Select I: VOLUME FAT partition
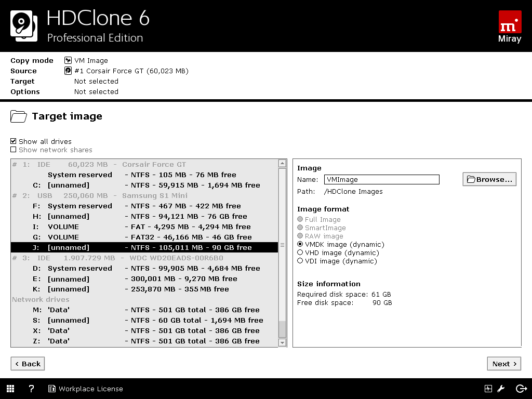Image resolution: width=532 pixels, height=399 pixels. point(144,227)
